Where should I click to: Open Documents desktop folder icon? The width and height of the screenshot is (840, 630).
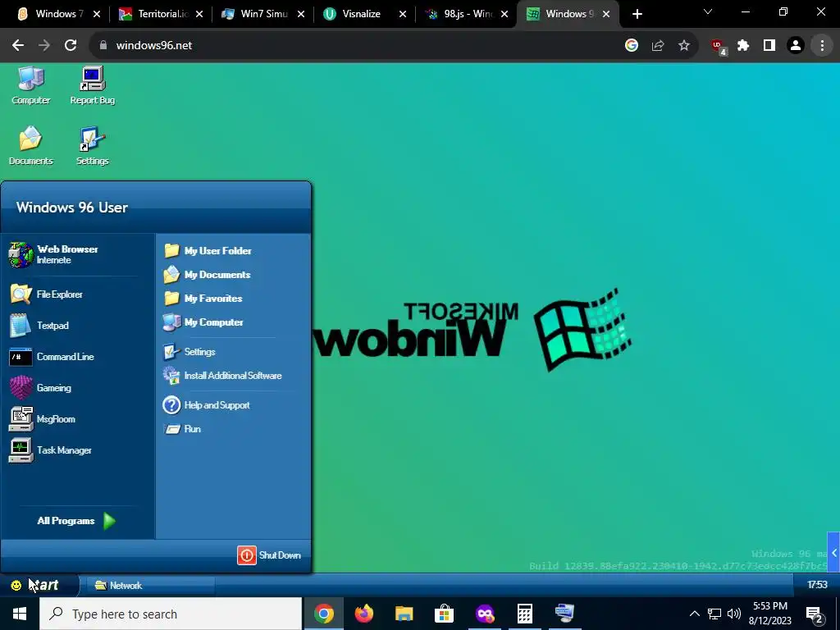[30, 146]
